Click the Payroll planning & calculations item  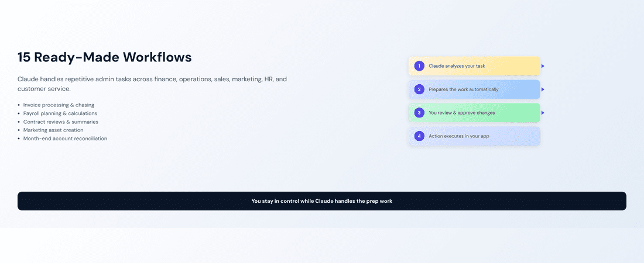[60, 113]
